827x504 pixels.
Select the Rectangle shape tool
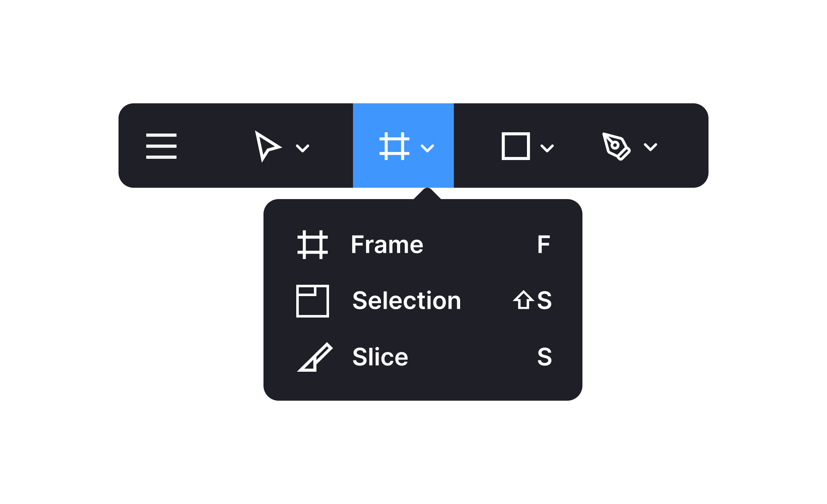516,146
